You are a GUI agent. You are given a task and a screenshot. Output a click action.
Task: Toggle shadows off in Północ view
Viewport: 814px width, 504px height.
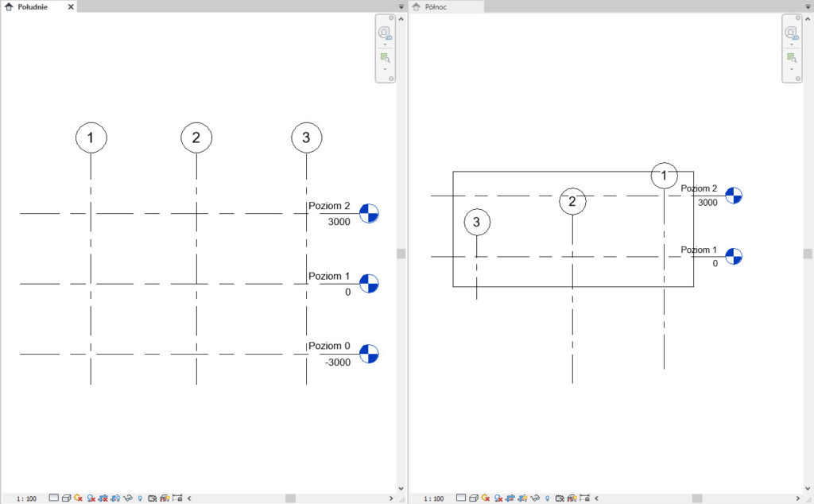coord(497,498)
